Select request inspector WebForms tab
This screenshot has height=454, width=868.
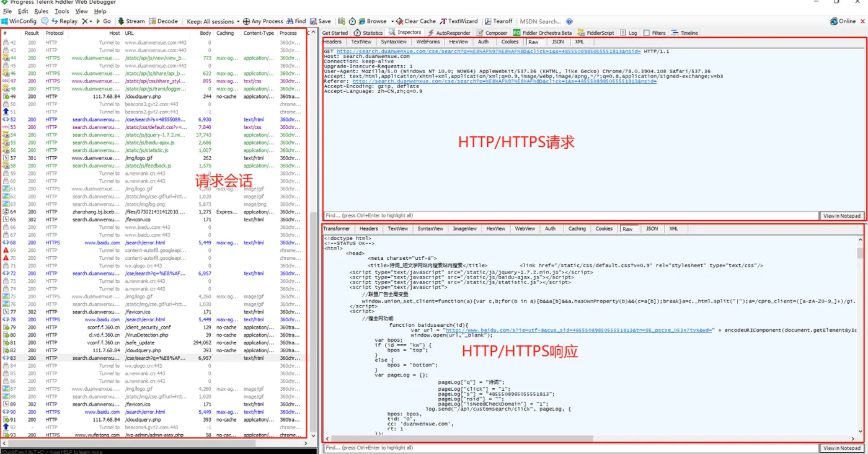click(428, 42)
